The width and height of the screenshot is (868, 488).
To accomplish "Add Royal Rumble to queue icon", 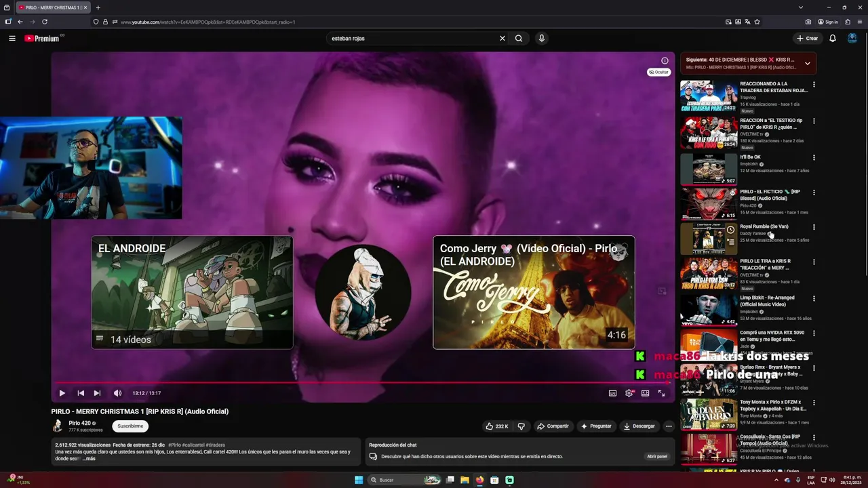I will (730, 242).
